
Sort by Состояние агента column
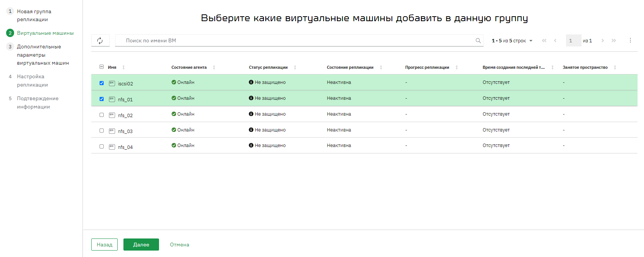[x=214, y=67]
